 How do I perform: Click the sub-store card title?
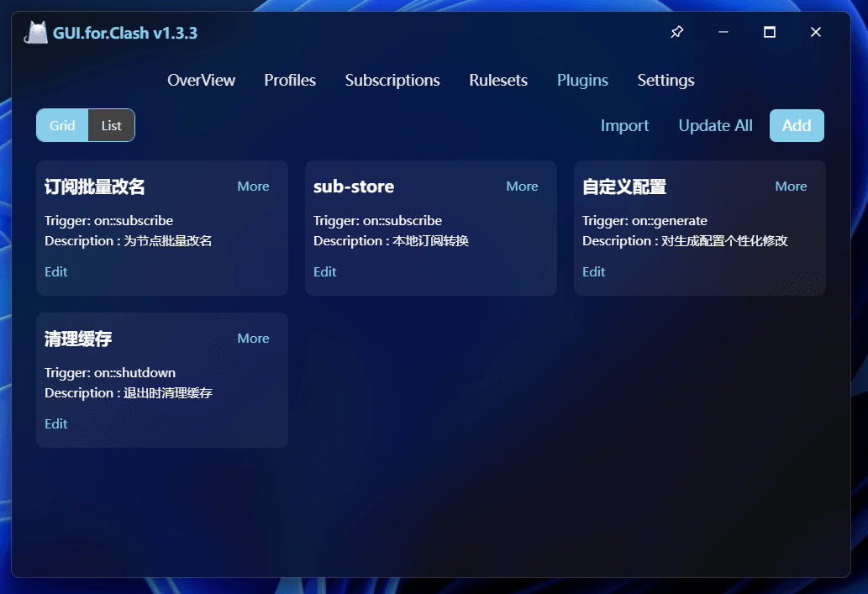click(354, 187)
